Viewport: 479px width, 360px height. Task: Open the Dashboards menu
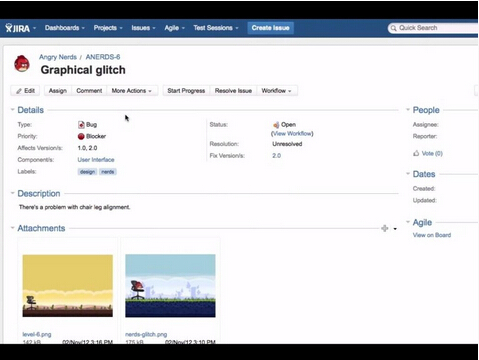point(65,28)
